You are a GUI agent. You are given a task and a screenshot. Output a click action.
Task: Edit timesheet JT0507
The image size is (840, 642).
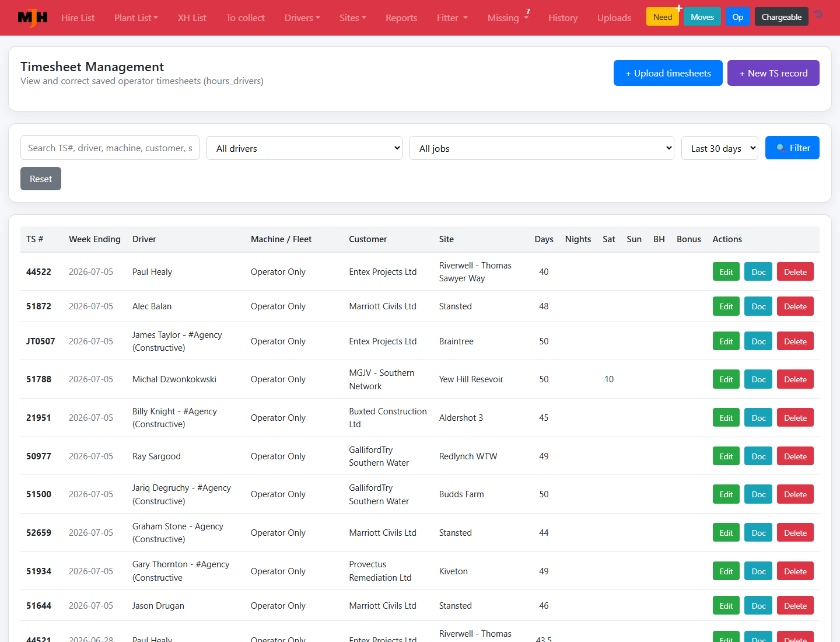[x=726, y=341]
